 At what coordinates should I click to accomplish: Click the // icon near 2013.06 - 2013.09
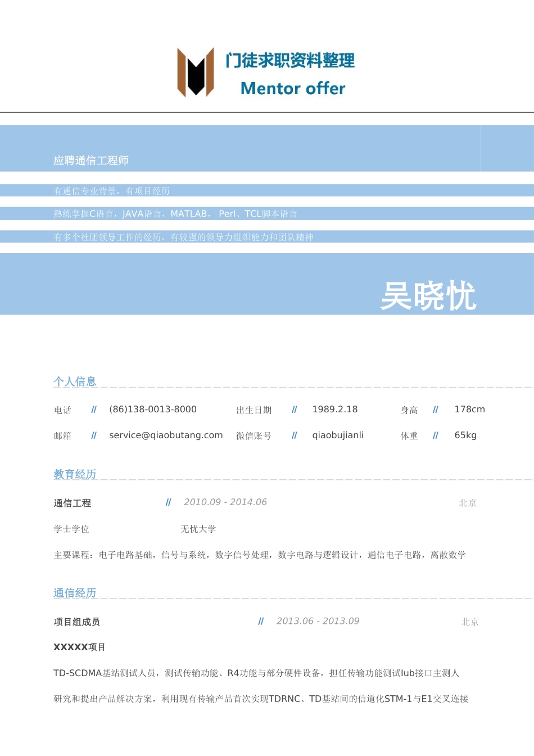point(261,622)
